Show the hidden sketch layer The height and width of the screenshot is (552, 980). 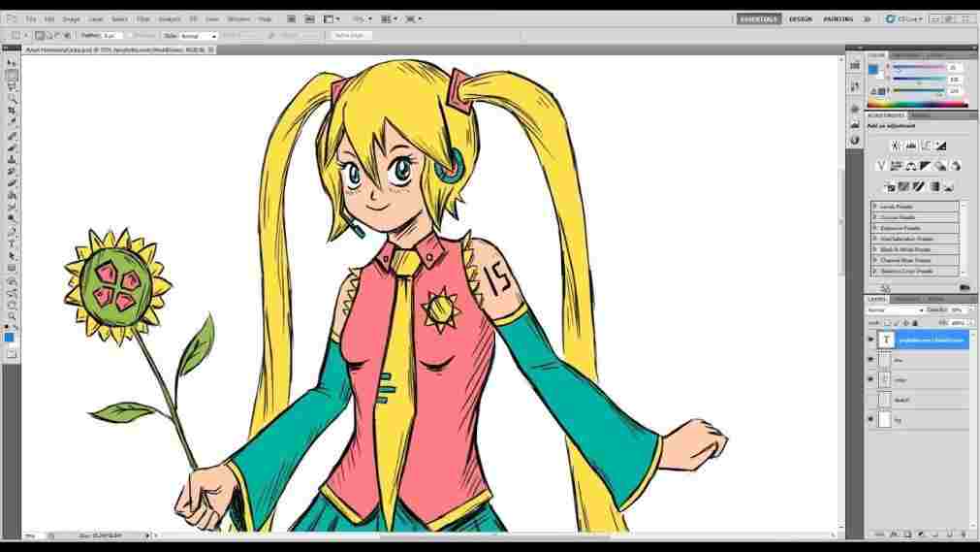click(870, 400)
